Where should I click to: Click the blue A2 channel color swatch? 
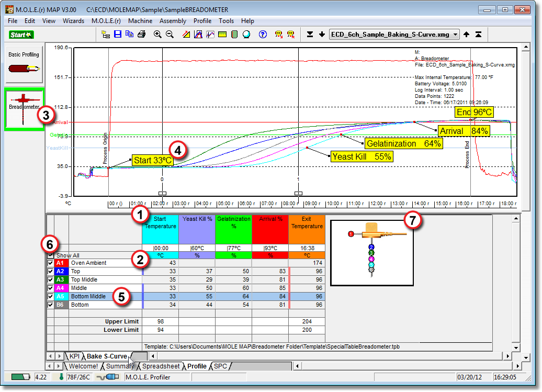click(x=61, y=271)
